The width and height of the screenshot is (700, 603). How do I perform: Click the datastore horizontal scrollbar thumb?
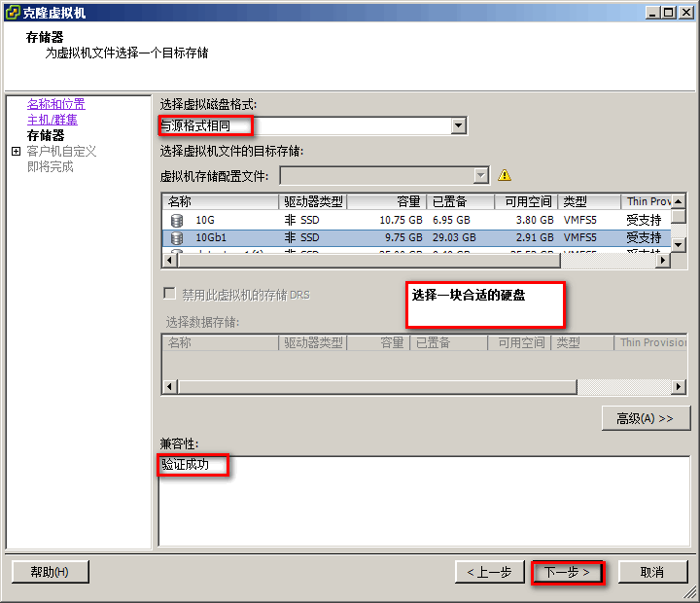[x=369, y=260]
